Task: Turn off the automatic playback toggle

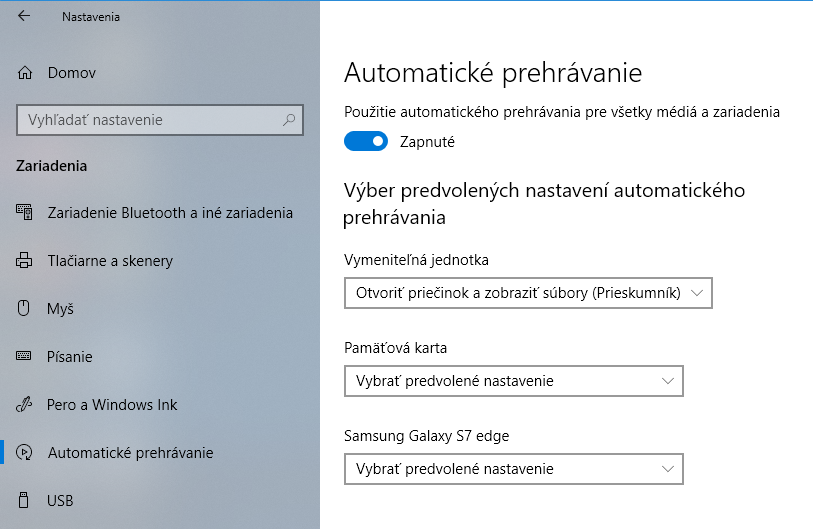Action: [x=365, y=142]
